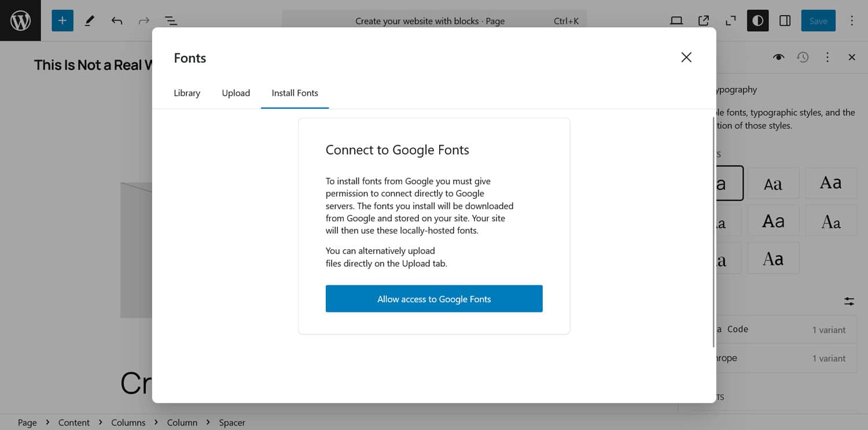
Task: Open the Styles panel more actions menu
Action: click(x=827, y=57)
